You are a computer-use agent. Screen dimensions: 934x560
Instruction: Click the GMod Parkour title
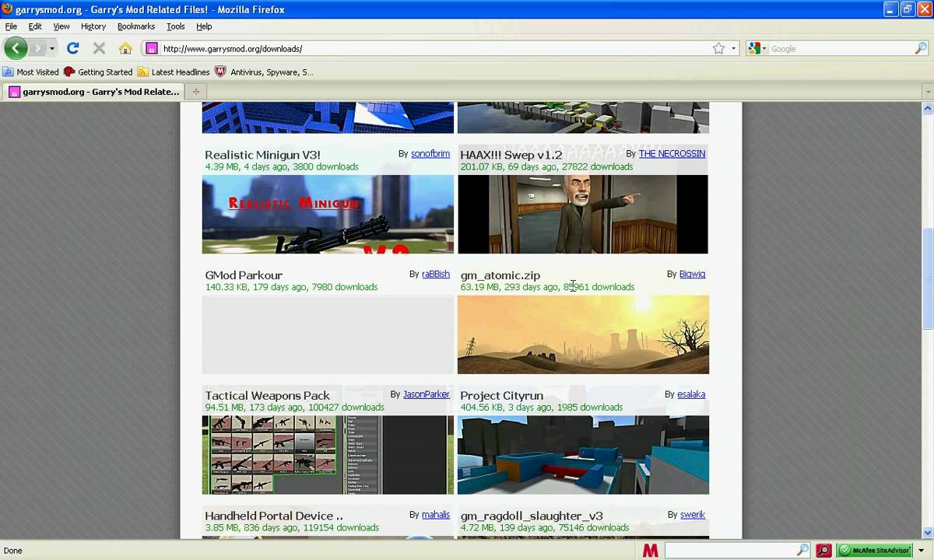(x=244, y=275)
